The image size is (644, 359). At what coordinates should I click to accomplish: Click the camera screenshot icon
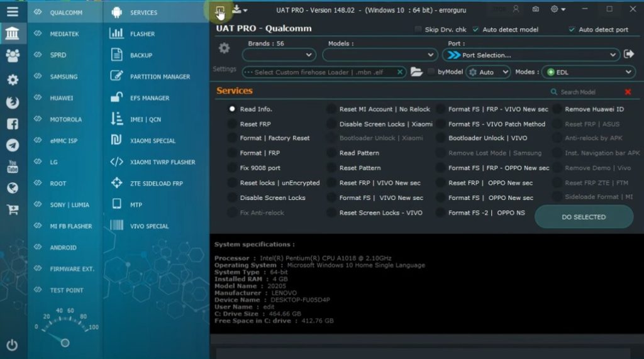point(536,9)
